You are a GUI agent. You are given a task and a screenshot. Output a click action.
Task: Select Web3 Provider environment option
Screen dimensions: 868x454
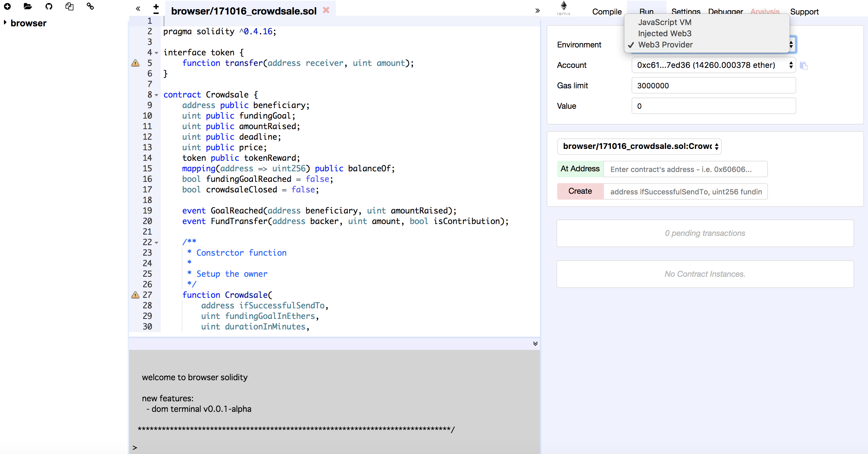tap(665, 44)
